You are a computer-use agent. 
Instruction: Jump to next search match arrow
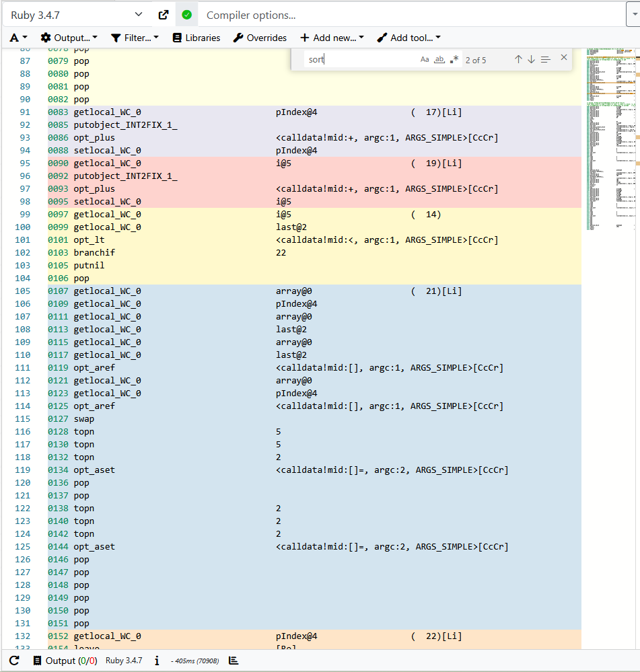pos(531,59)
